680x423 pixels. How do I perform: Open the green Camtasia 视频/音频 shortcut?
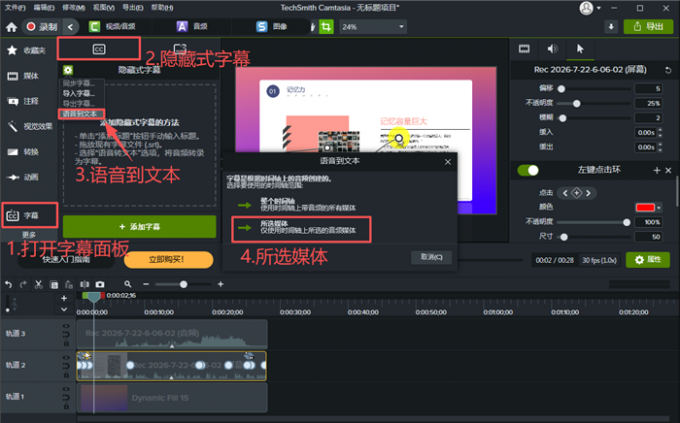112,27
